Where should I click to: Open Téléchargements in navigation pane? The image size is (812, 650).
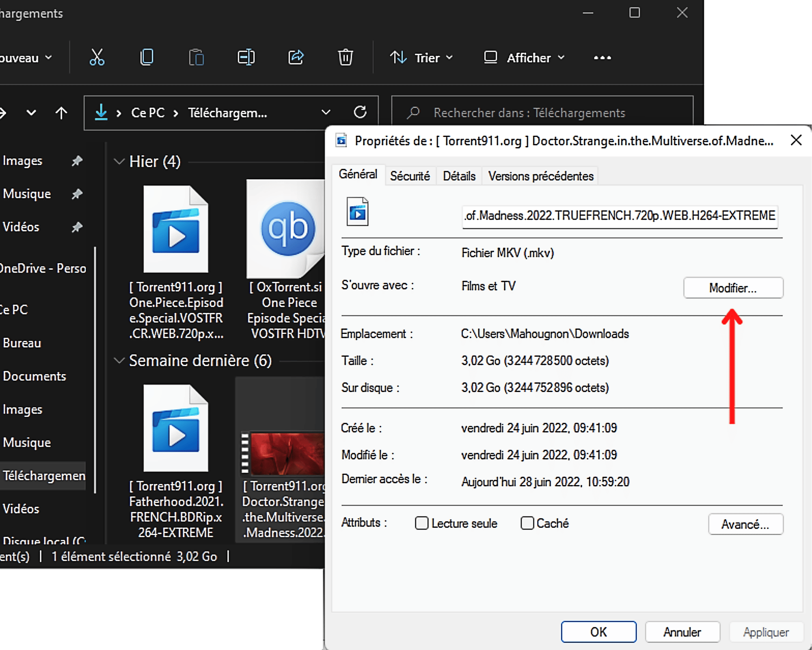[x=43, y=475]
